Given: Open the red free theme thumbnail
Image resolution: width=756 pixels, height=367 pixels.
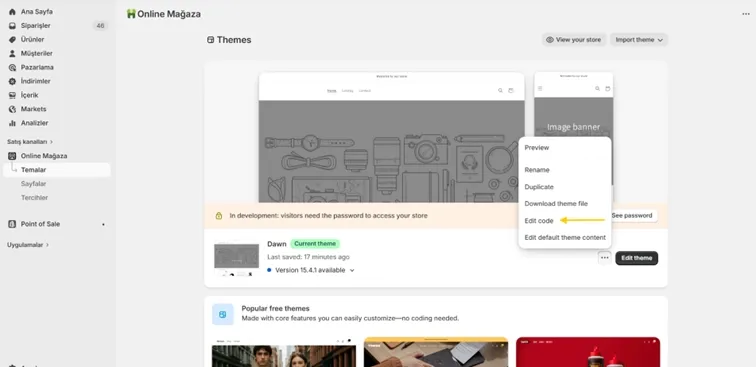Looking at the screenshot, I should [588, 352].
